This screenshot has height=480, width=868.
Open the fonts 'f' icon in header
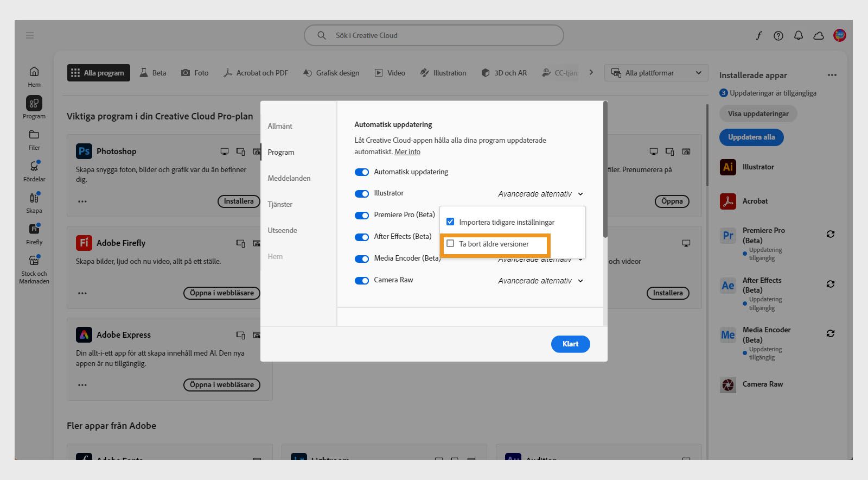758,35
